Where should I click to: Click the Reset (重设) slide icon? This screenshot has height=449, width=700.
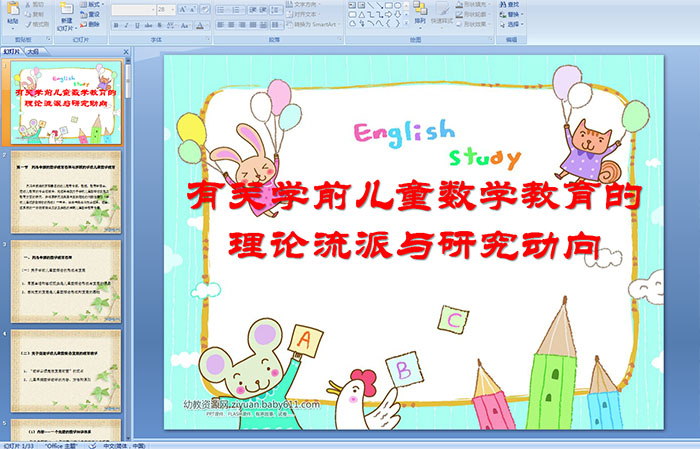coord(83,14)
